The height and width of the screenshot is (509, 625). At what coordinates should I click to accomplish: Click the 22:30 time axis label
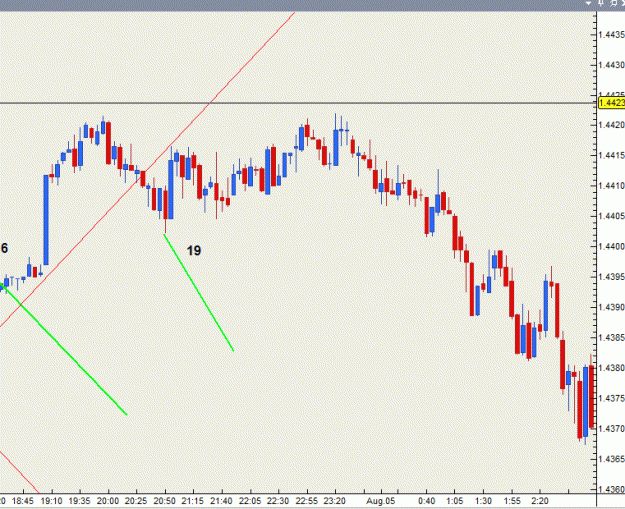point(278,501)
